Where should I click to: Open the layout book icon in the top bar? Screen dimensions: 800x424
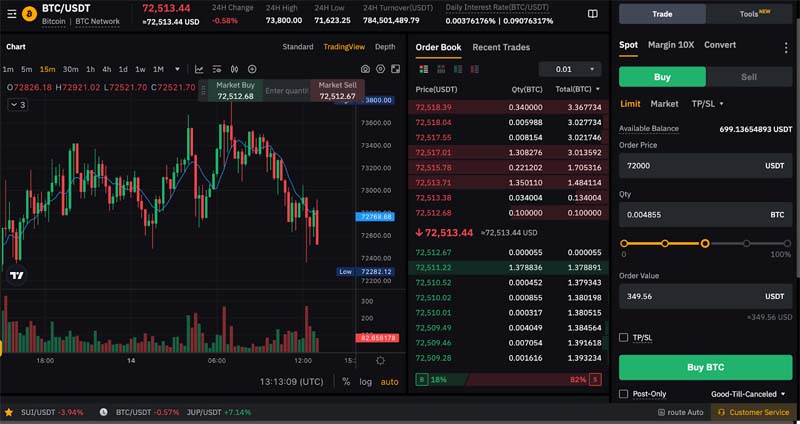[x=592, y=14]
